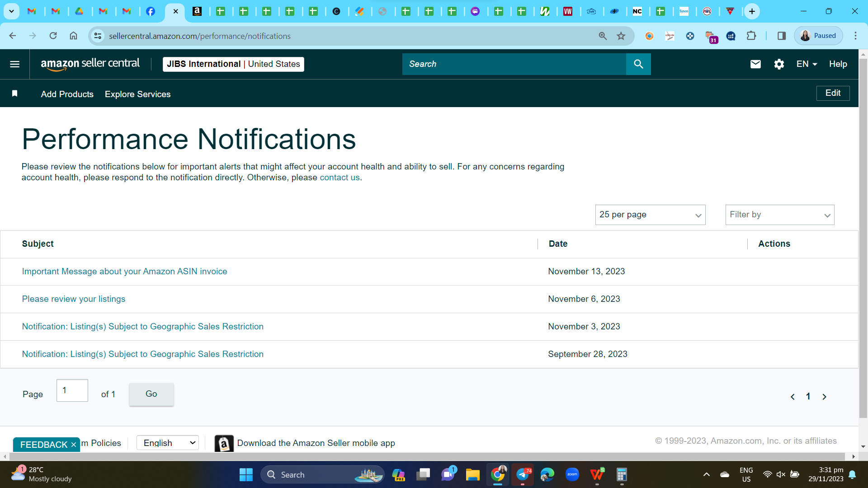Open the tab search dropdown arrow
The height and width of the screenshot is (488, 868).
tap(11, 11)
